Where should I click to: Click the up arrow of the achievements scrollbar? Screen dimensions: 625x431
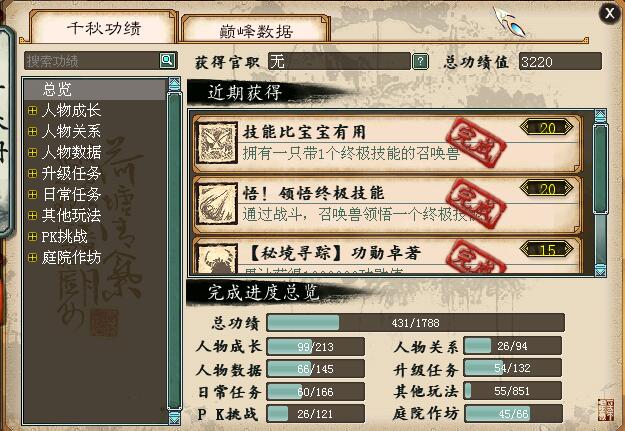click(x=600, y=116)
